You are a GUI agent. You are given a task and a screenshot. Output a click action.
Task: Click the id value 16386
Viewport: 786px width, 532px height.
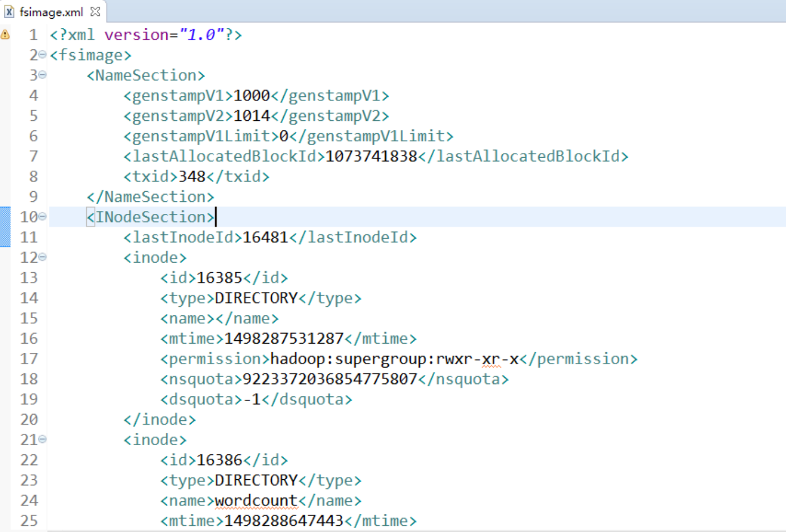pos(219,460)
